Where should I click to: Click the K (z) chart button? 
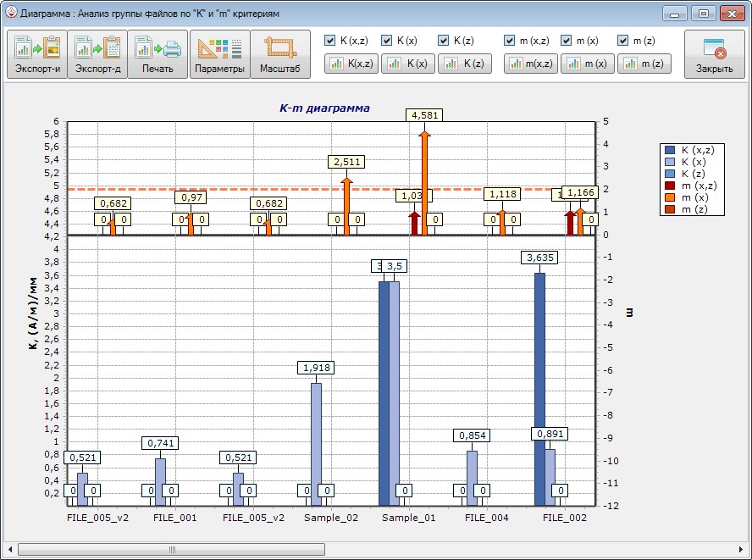464,64
